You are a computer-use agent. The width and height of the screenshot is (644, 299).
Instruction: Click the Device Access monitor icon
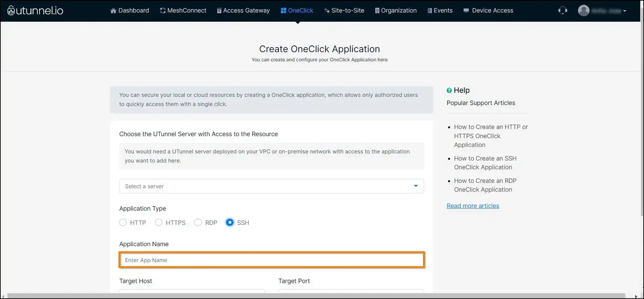click(466, 10)
